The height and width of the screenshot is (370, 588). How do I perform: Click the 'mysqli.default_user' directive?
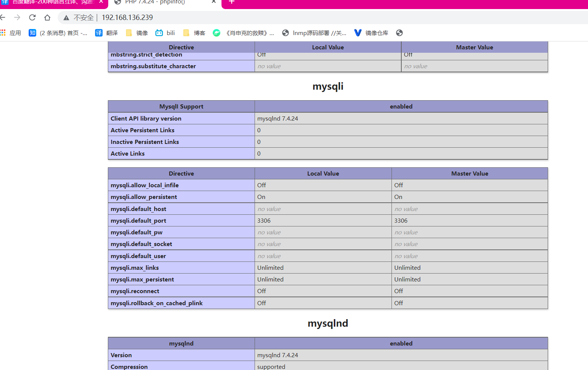[x=138, y=256]
